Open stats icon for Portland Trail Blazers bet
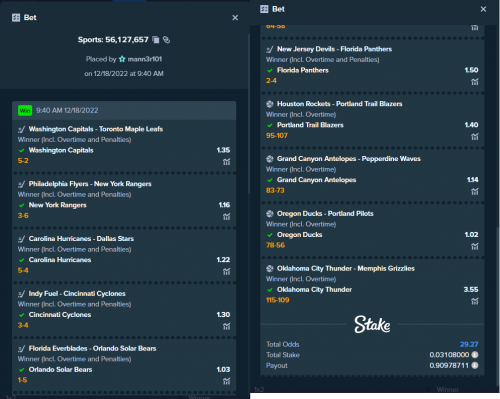Image resolution: width=500 pixels, height=399 pixels. point(475,137)
